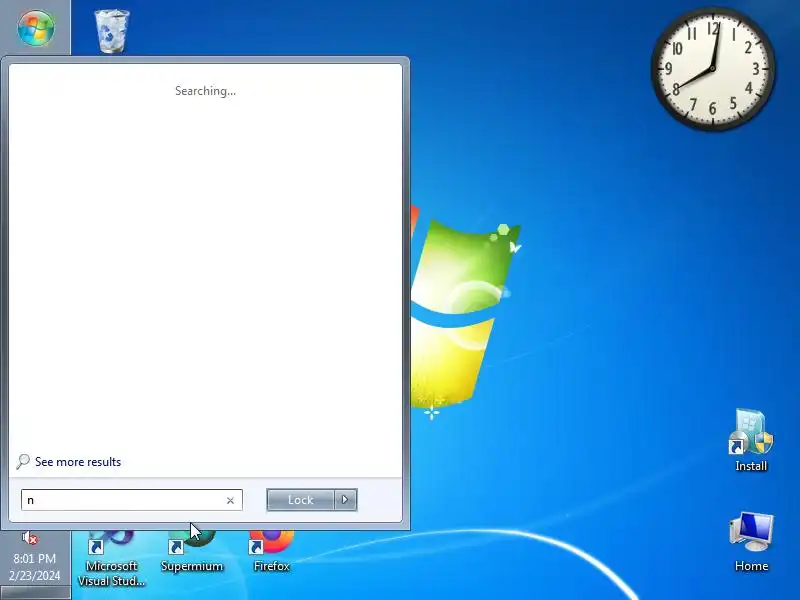The height and width of the screenshot is (600, 800).
Task: Clear the search box with X
Action: pyautogui.click(x=230, y=501)
